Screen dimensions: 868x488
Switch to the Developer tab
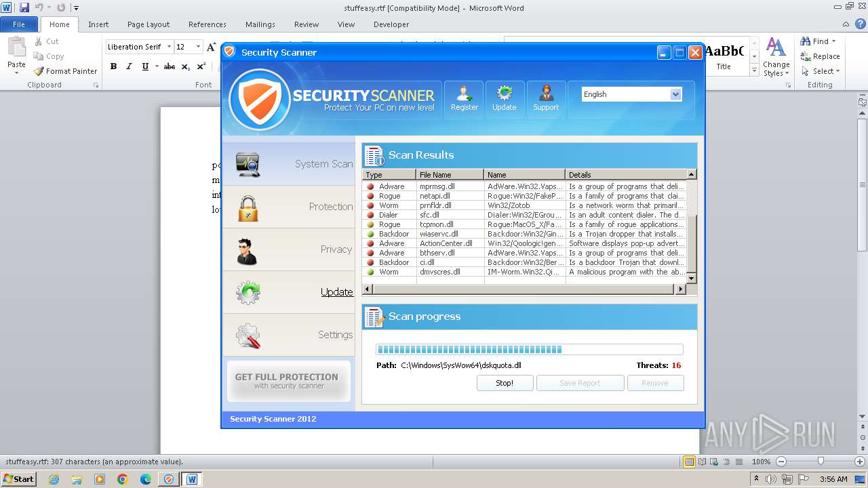tap(391, 24)
